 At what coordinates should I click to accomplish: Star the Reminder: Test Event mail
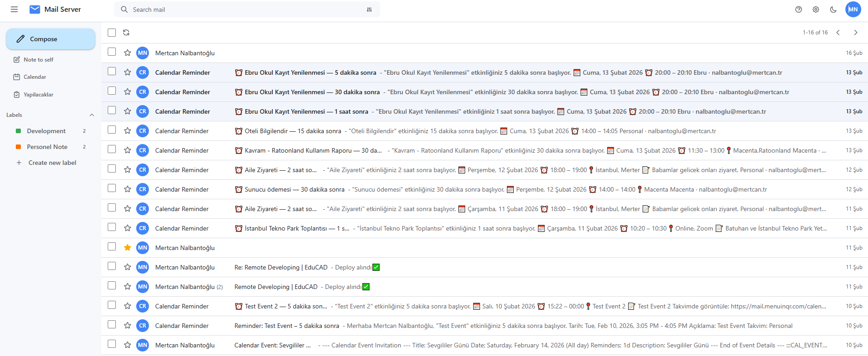pyautogui.click(x=128, y=326)
